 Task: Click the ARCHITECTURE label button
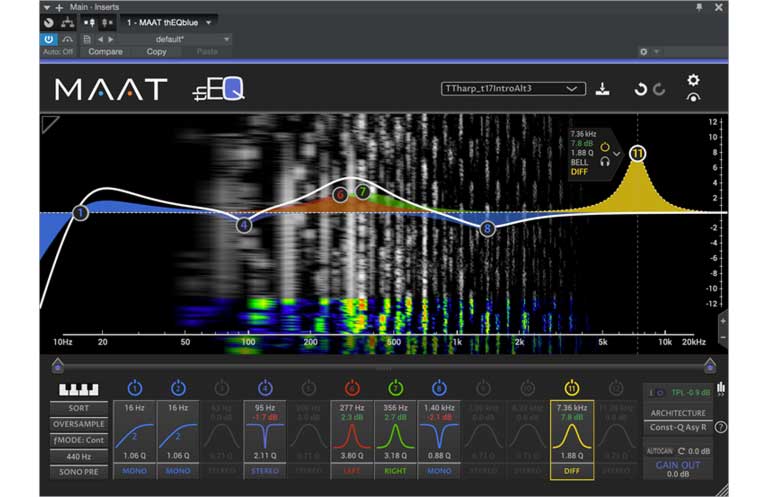click(678, 413)
